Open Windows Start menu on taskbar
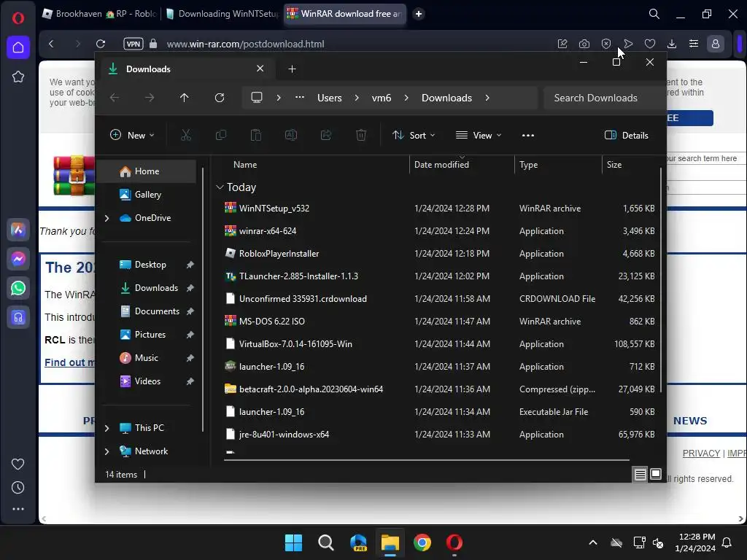This screenshot has height=560, width=747. [293, 542]
